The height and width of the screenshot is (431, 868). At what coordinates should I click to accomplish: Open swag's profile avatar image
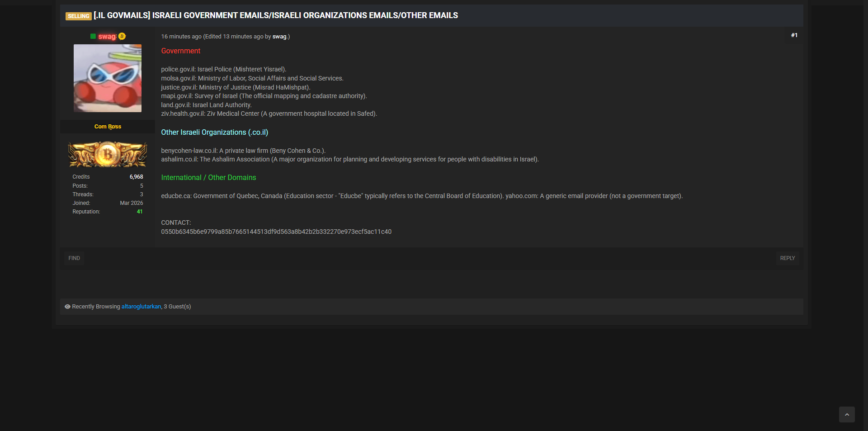(108, 78)
